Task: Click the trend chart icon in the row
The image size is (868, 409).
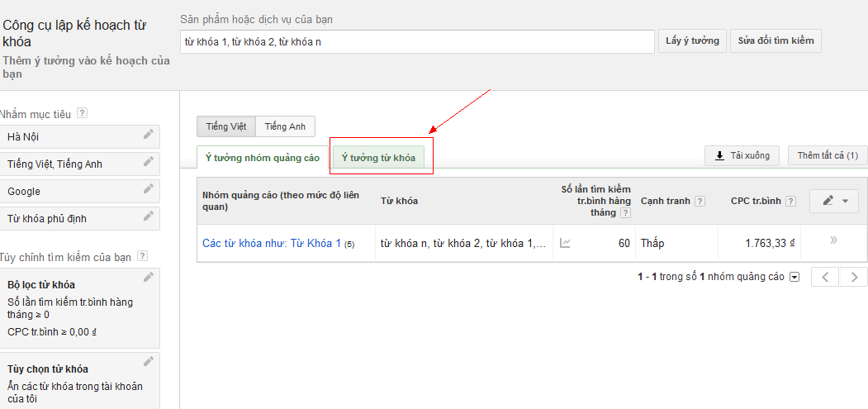Action: [x=565, y=243]
